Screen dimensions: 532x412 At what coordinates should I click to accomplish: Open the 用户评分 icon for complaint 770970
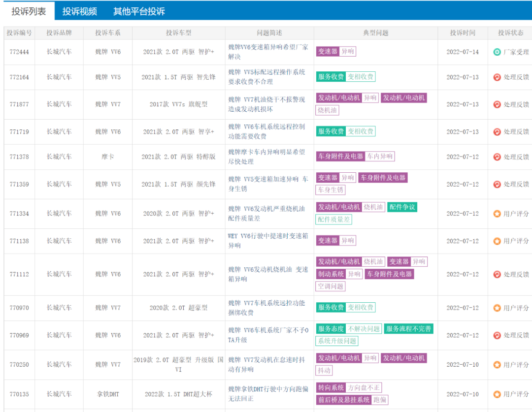click(x=497, y=308)
